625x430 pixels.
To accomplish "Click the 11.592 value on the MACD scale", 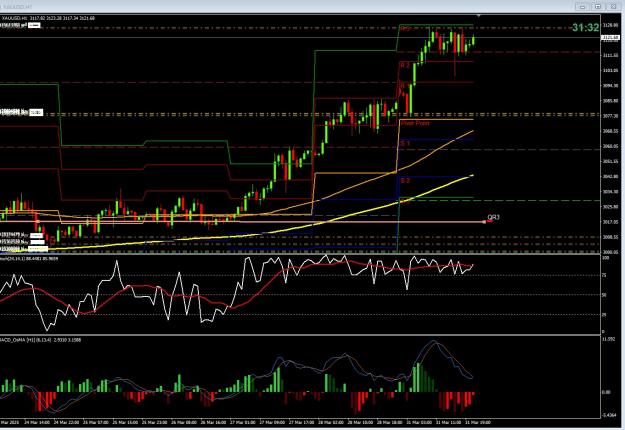I will coord(608,339).
